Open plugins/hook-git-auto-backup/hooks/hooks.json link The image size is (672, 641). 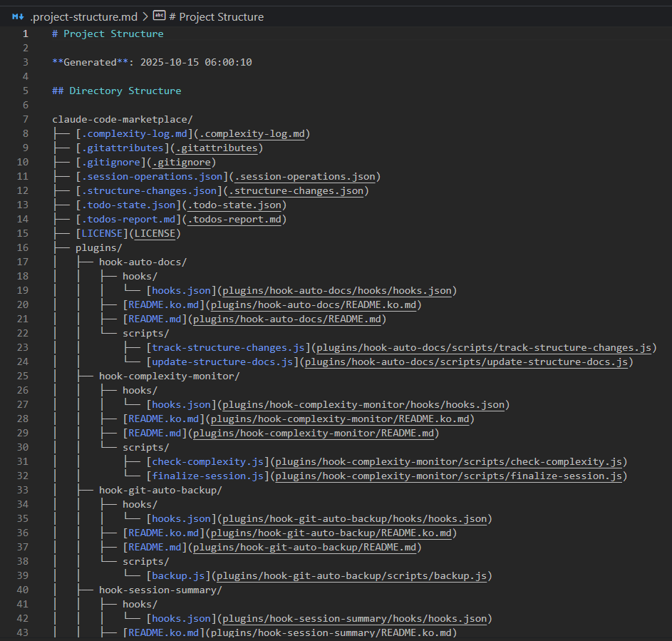354,518
